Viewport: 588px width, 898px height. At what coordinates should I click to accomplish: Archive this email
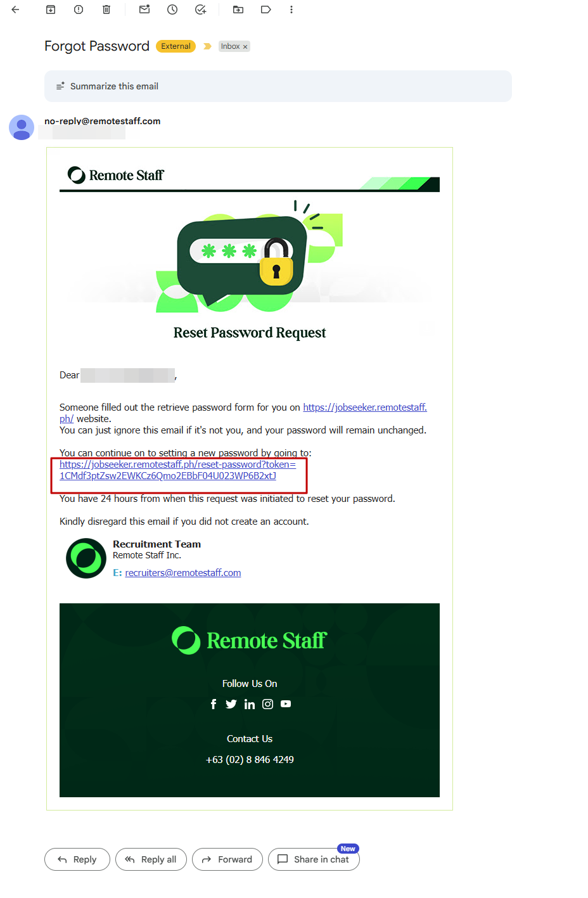coord(51,10)
